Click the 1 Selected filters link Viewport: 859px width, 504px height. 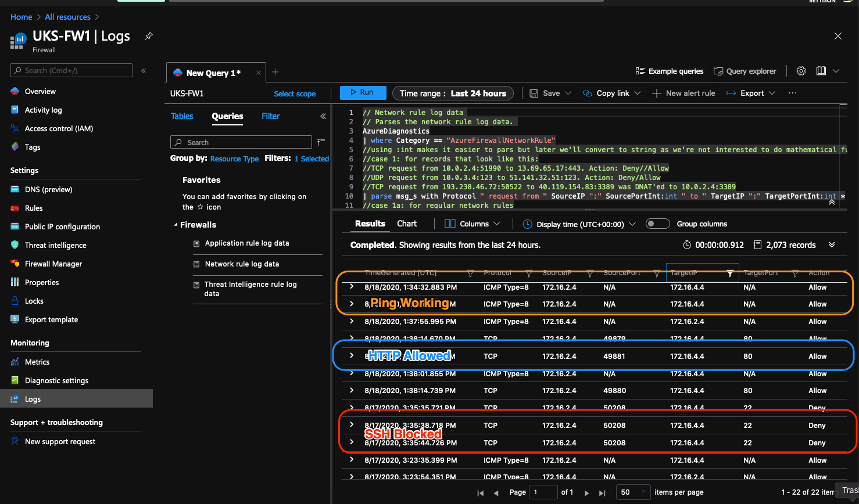(x=312, y=159)
